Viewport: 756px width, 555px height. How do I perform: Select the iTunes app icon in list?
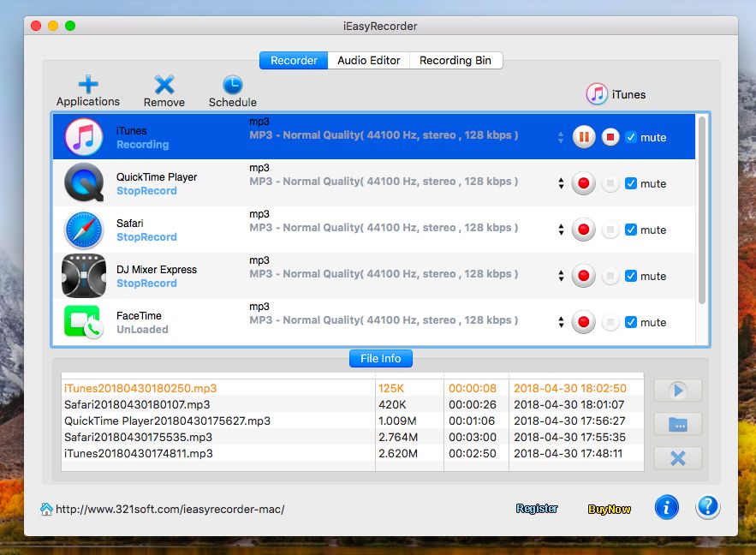84,136
